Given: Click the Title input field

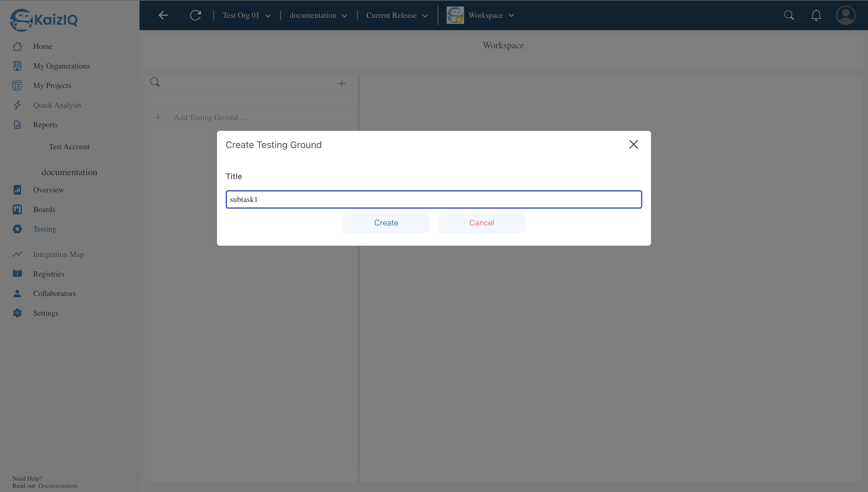Looking at the screenshot, I should [x=434, y=199].
